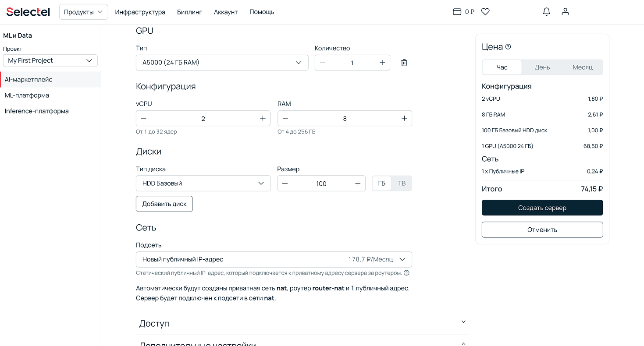Open the Биллинг menu
Screen dimensions: 644x346
189,12
